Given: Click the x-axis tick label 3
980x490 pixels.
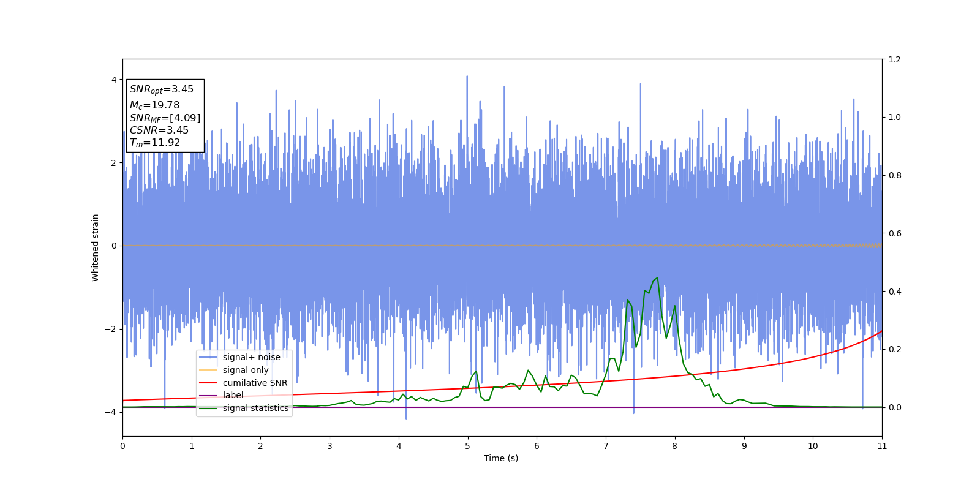Looking at the screenshot, I should coord(330,446).
